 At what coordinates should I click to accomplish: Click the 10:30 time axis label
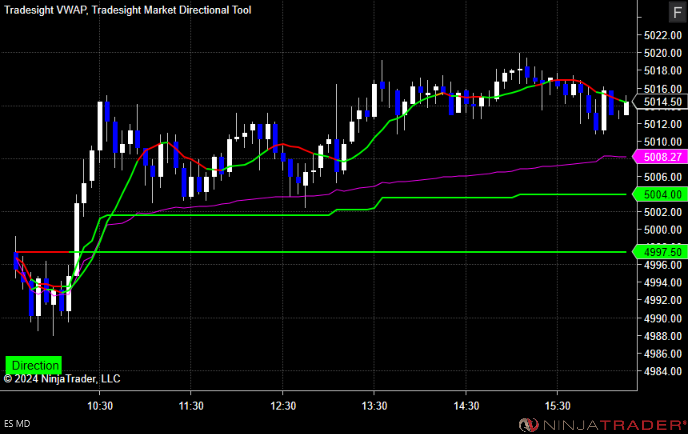tap(100, 406)
